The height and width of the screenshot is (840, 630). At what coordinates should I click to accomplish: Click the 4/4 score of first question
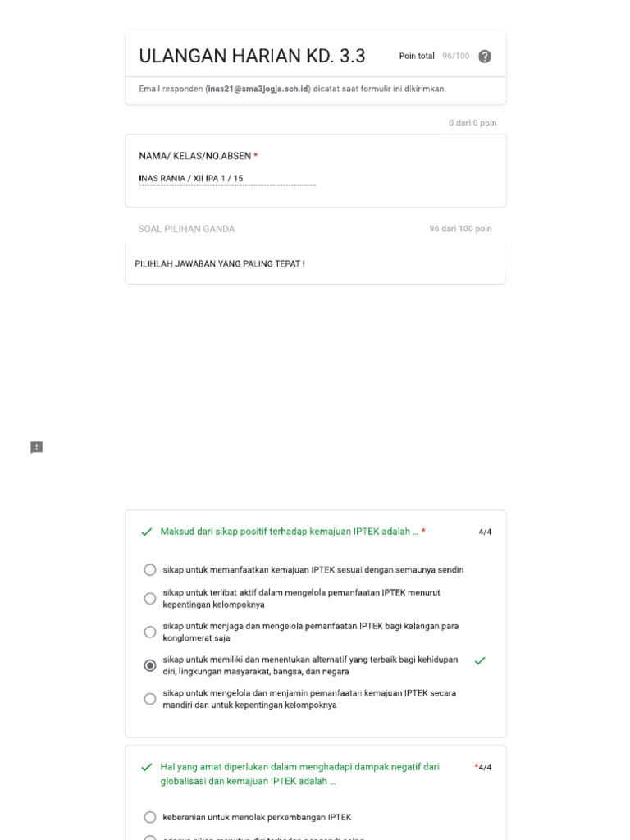pyautogui.click(x=485, y=532)
